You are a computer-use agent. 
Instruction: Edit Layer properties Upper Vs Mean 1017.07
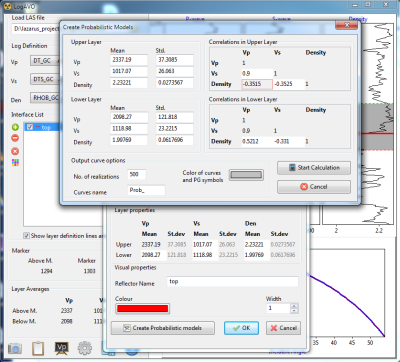coord(205,244)
